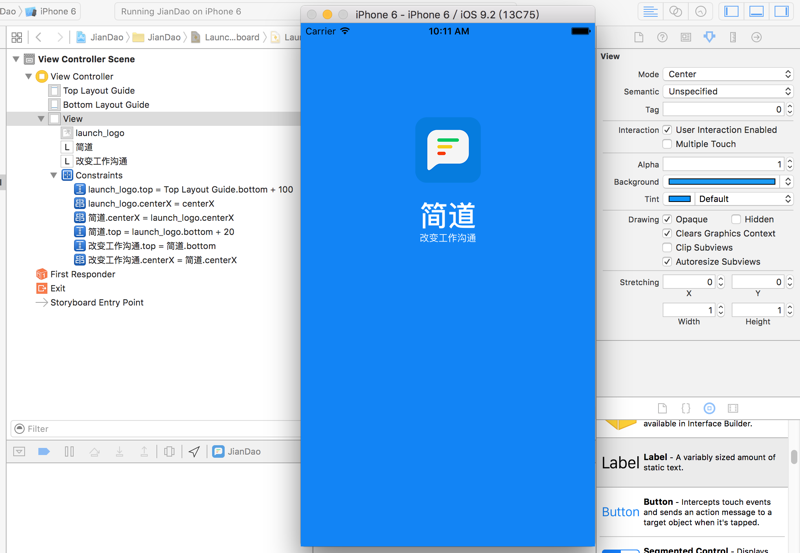Collapse the Constraints group
Screen dimensions: 800x553
[x=54, y=175]
